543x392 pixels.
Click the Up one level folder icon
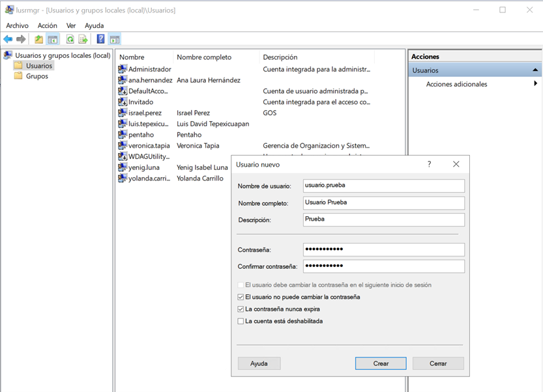click(39, 40)
